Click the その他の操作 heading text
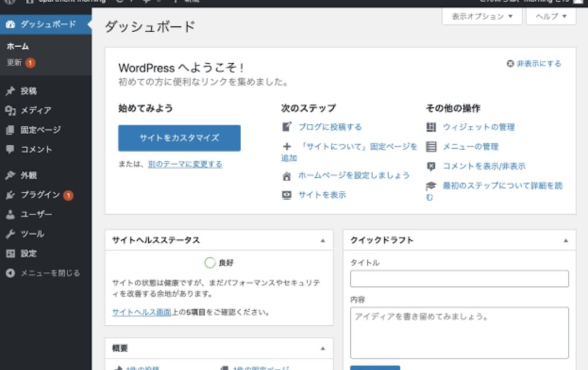Viewport: 588px width, 370px height. [x=453, y=108]
